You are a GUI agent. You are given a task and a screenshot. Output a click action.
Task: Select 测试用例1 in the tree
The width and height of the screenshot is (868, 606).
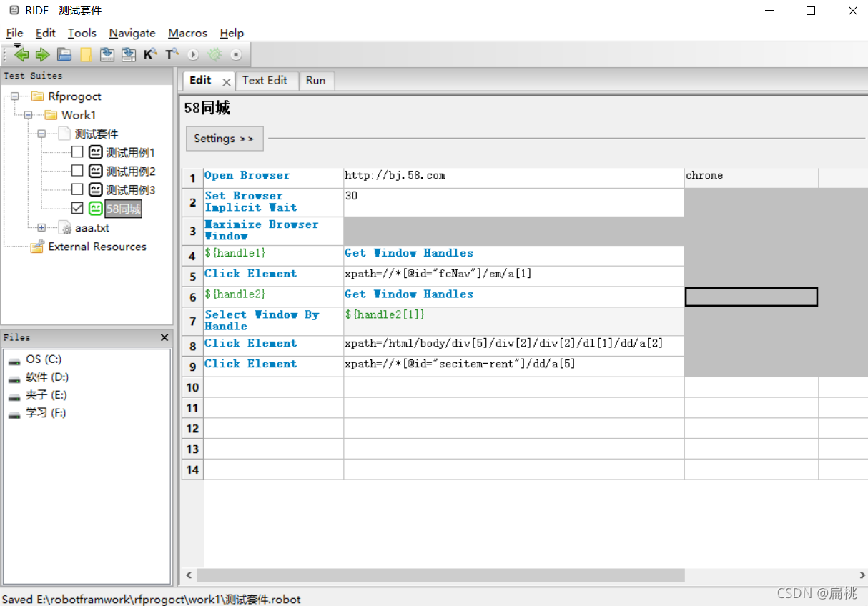click(x=131, y=152)
